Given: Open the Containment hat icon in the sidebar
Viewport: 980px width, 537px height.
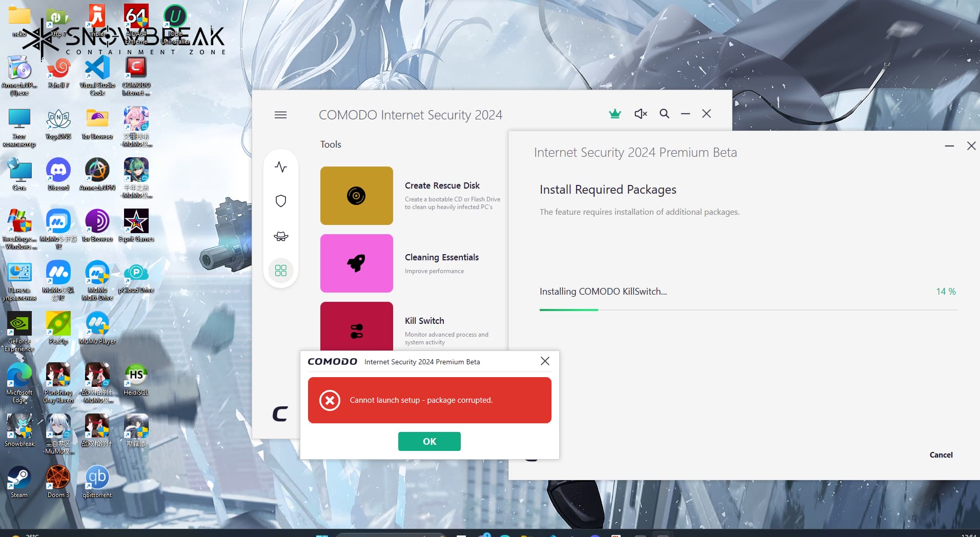Looking at the screenshot, I should 280,236.
